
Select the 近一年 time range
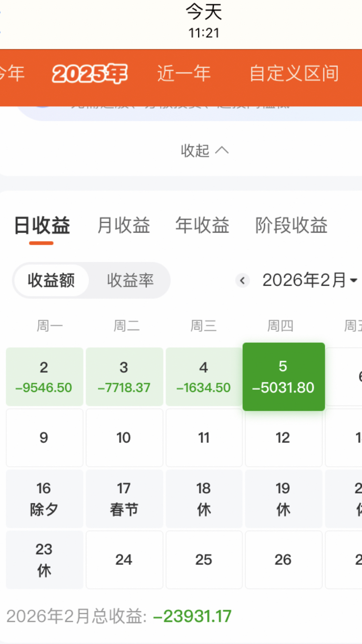184,74
